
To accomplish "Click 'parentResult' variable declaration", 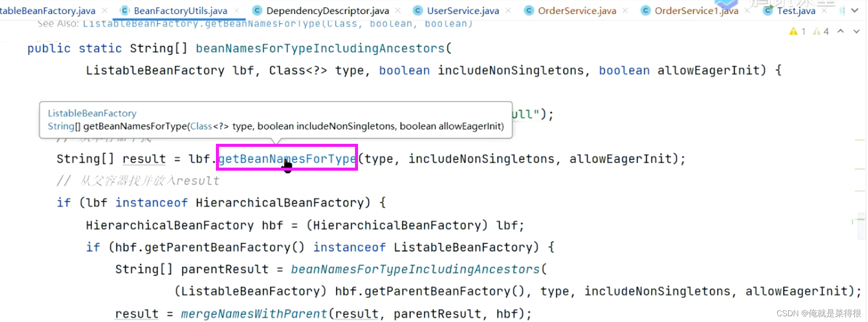I will click(x=224, y=269).
